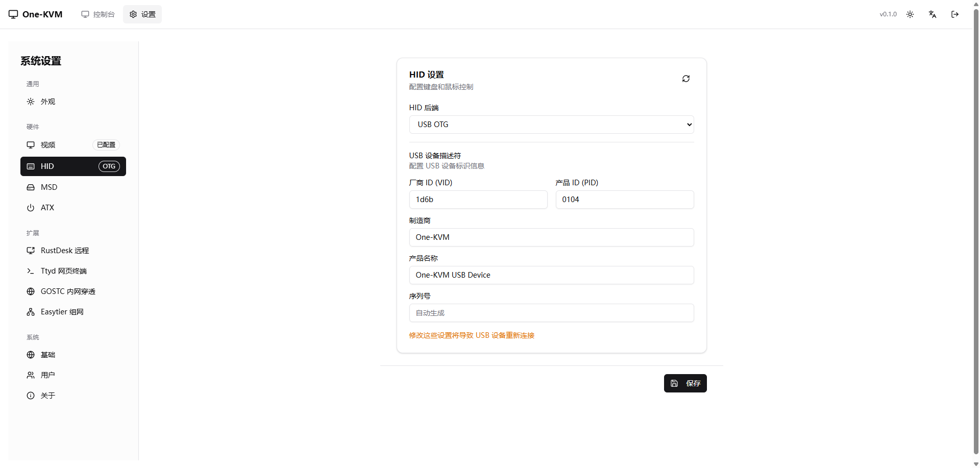Click the 厂商 ID (VID) input field
Viewport: 980px width, 468px height.
tap(478, 200)
